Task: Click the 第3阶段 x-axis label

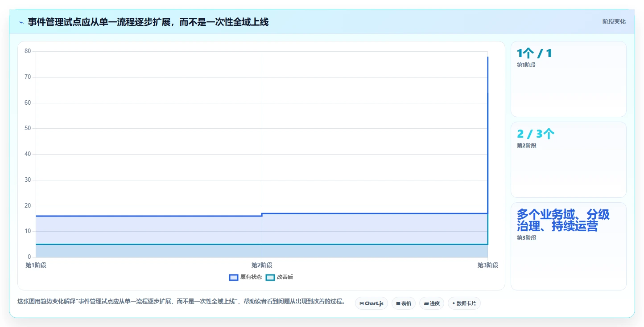Action: coord(487,266)
